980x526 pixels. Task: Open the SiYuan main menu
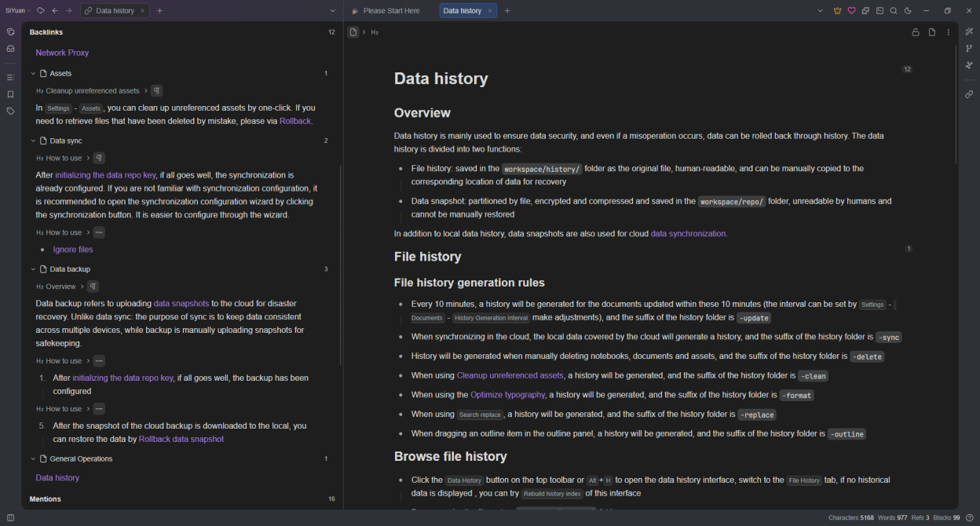18,11
